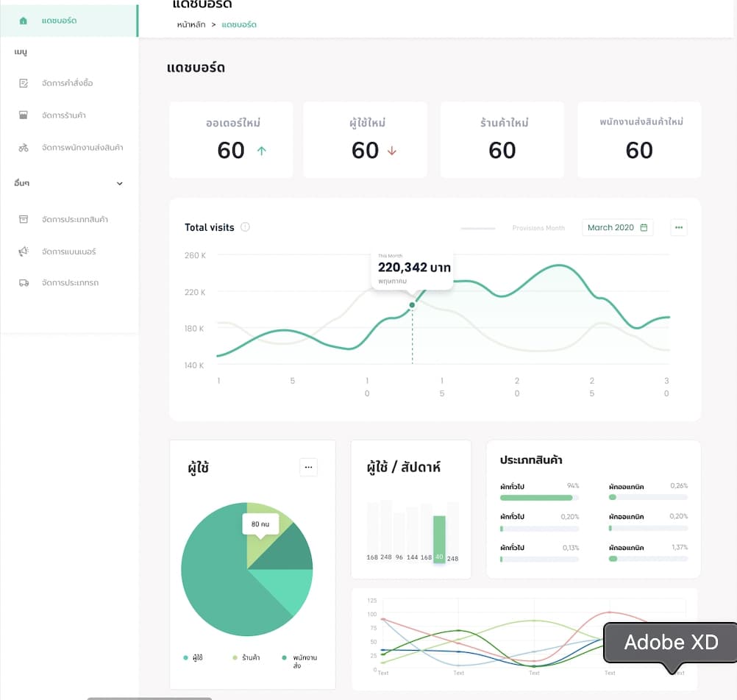
Task: Click the green up arrow on ออเดอร์ใหม่
Action: coord(262,151)
